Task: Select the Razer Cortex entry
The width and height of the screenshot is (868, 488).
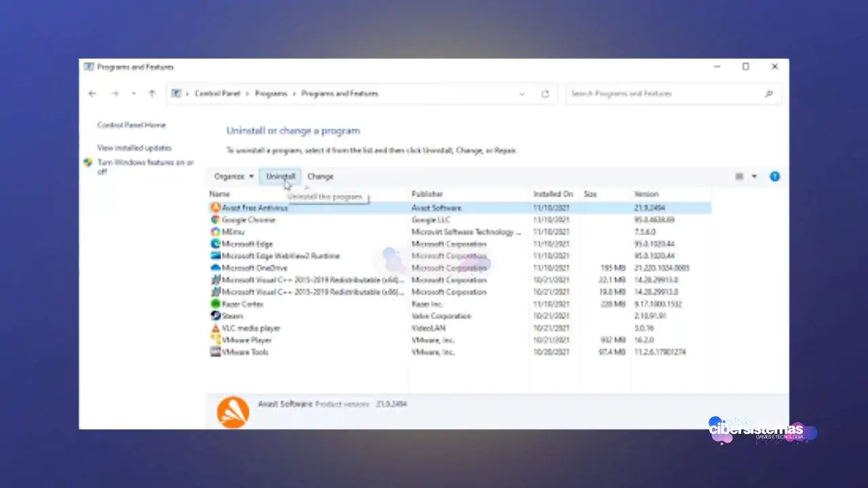Action: 460,304
